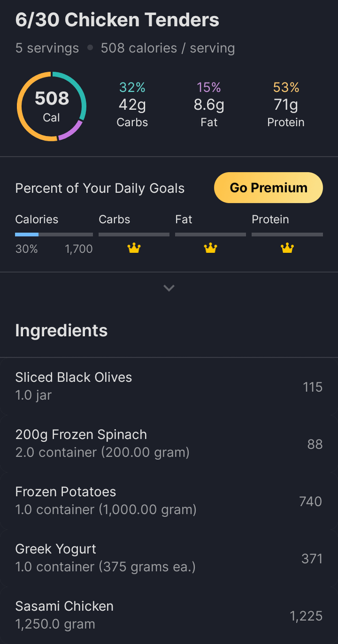Expand the daily goals chevron
The image size is (338, 644).
point(169,288)
